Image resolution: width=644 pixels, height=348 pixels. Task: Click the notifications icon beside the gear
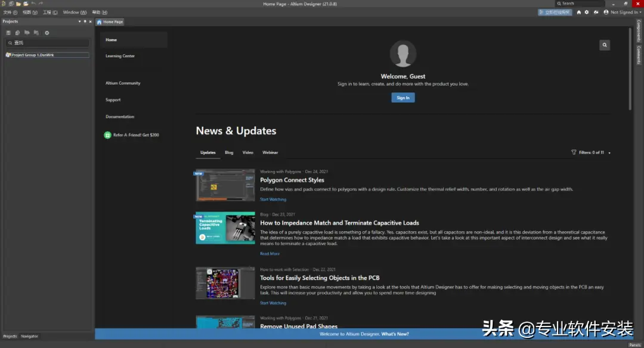point(596,13)
